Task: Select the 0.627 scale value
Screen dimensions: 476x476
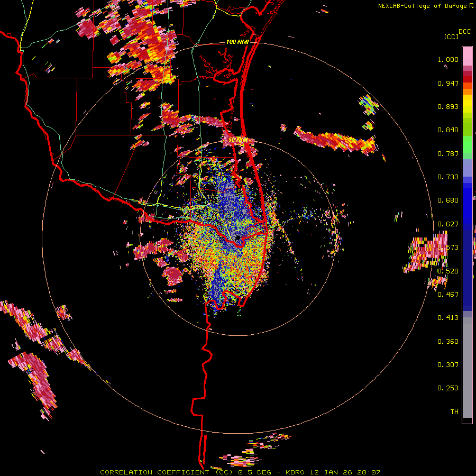Action: pos(448,224)
